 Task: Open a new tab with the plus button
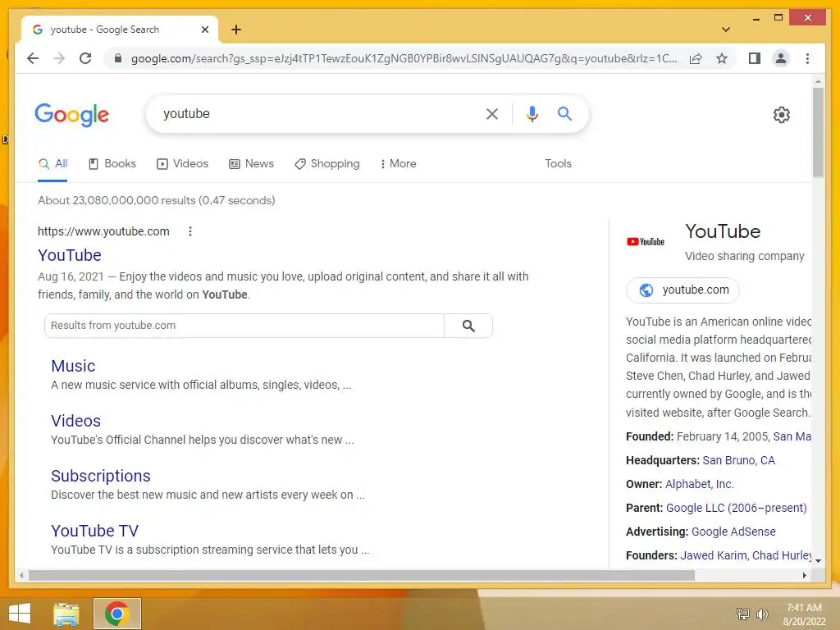pos(236,30)
